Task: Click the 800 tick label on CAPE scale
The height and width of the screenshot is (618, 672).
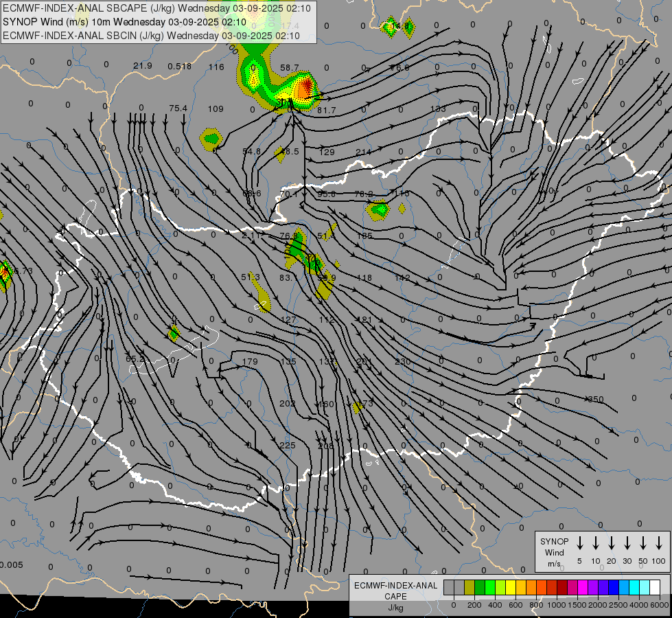Action: pyautogui.click(x=536, y=605)
